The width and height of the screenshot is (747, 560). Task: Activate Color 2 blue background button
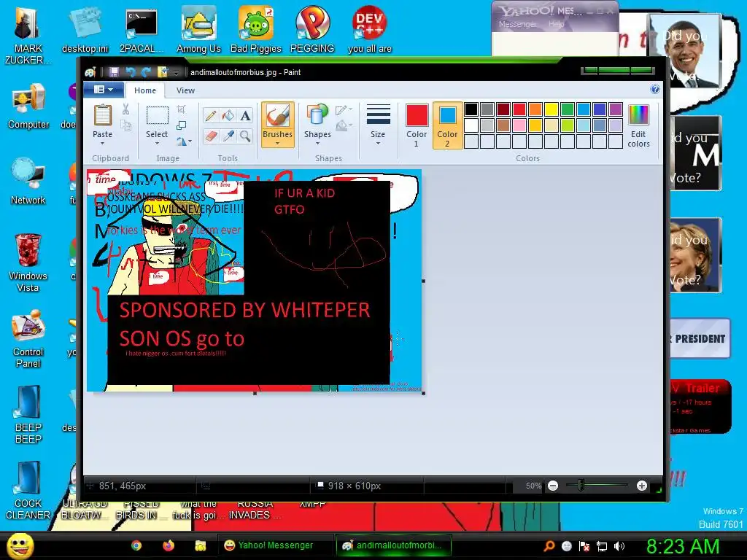(x=447, y=125)
